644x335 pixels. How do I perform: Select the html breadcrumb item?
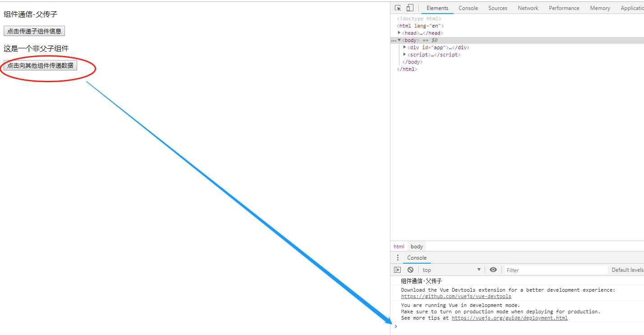[399, 247]
